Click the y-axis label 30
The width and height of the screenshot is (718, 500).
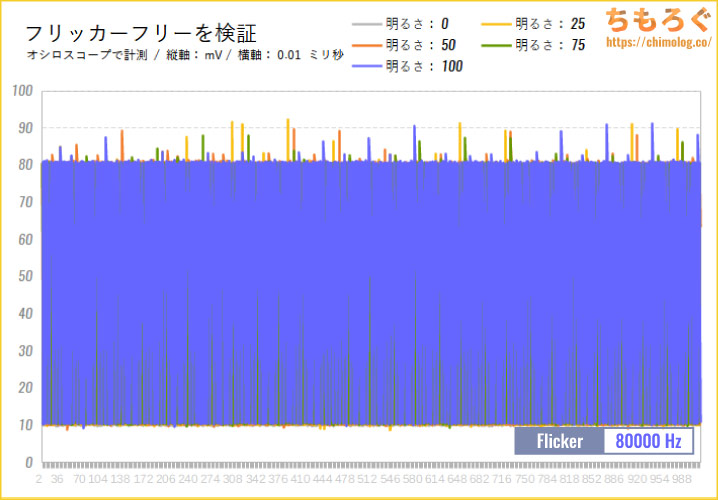coord(25,351)
